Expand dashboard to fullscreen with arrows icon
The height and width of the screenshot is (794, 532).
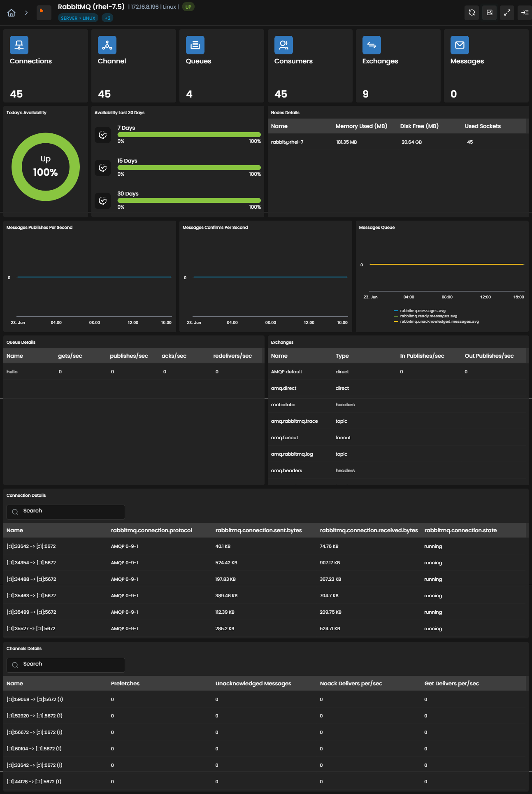pyautogui.click(x=507, y=12)
